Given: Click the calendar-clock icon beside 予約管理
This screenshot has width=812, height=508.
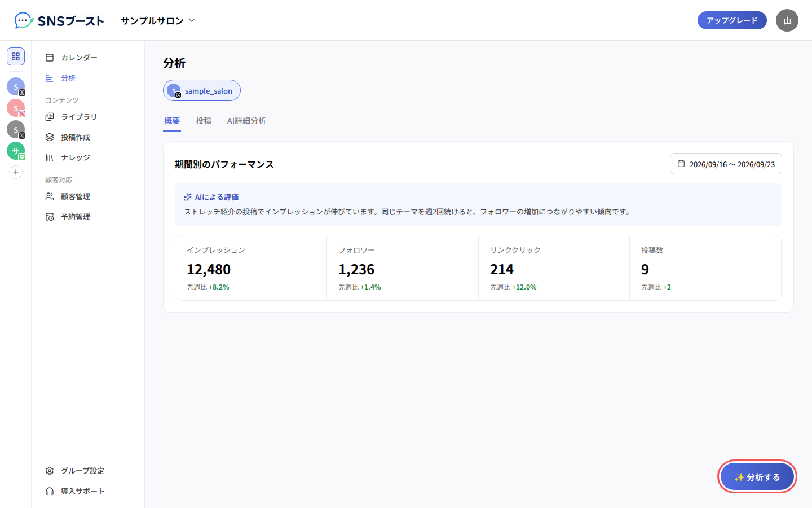Looking at the screenshot, I should [x=50, y=217].
